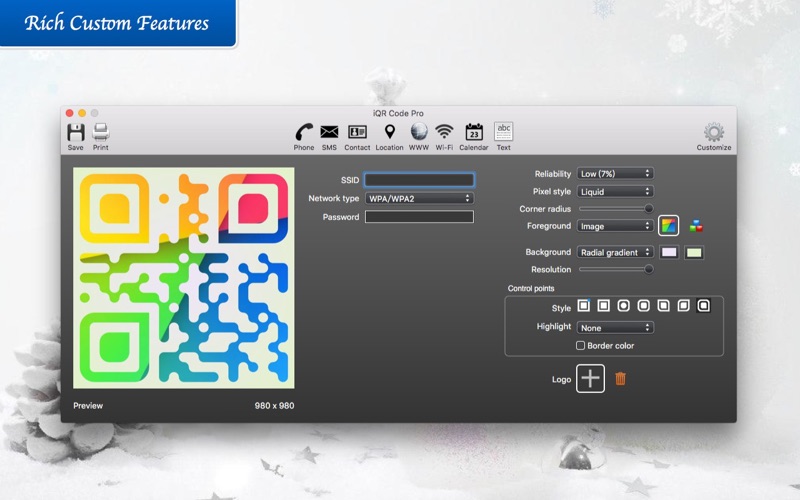Click the foreground image well

[x=668, y=226]
